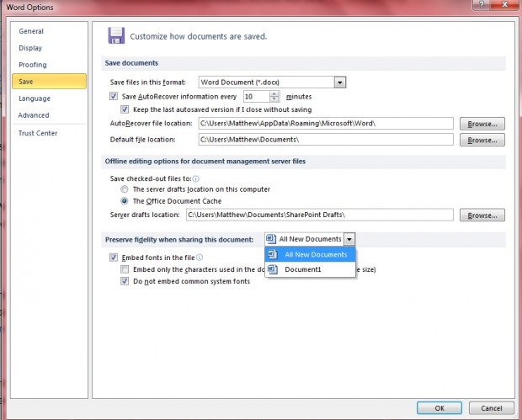Click info icon next to Save checked-out files
This screenshot has width=522, height=420.
195,178
